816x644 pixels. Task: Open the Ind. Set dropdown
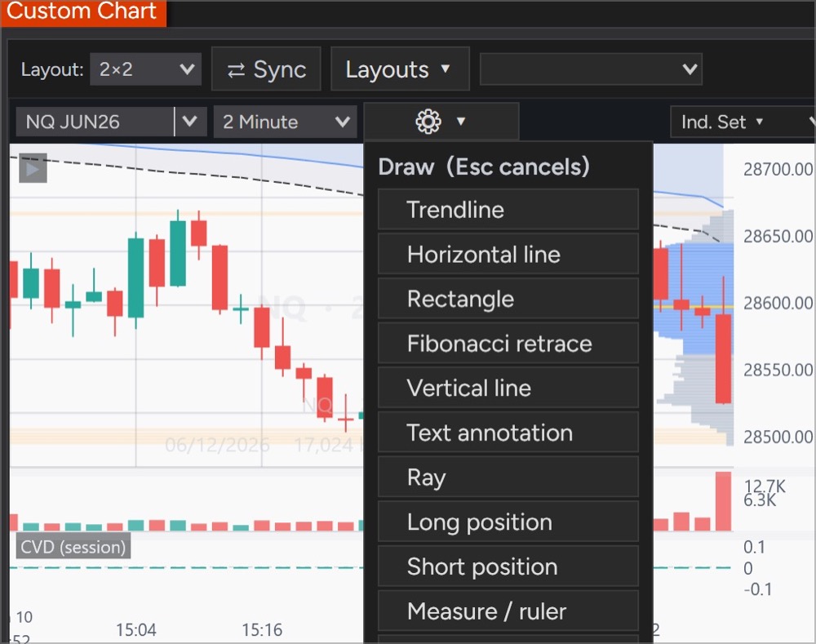(722, 122)
